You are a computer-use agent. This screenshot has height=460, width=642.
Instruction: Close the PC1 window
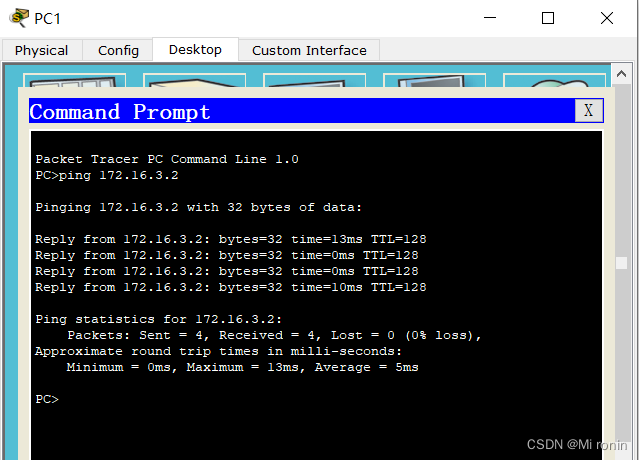607,18
